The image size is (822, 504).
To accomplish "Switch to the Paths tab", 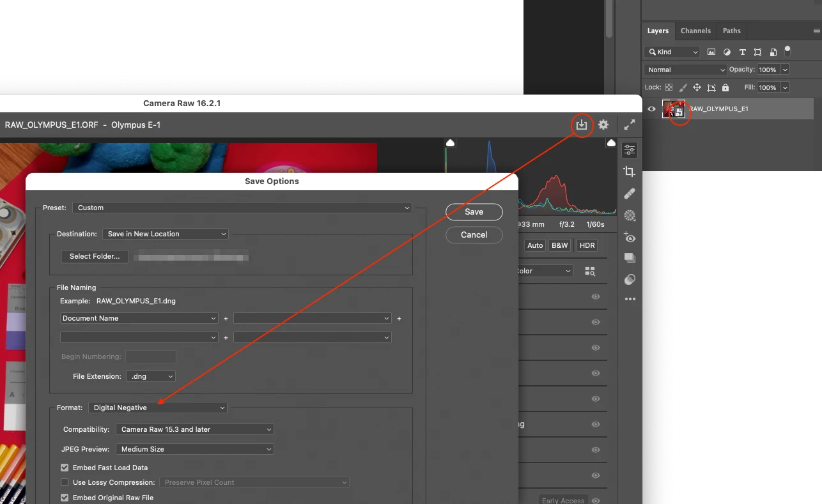I will point(732,31).
